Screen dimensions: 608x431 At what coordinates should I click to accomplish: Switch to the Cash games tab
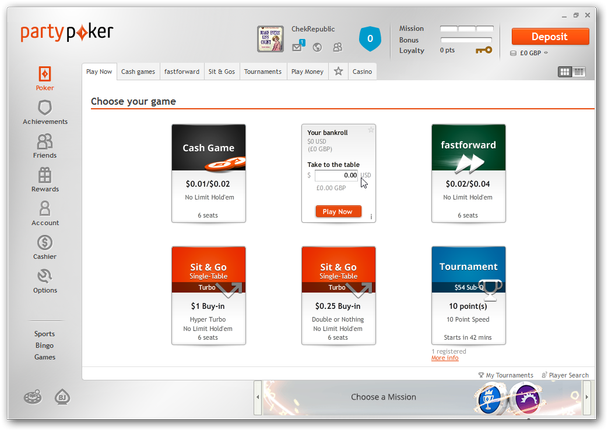138,72
